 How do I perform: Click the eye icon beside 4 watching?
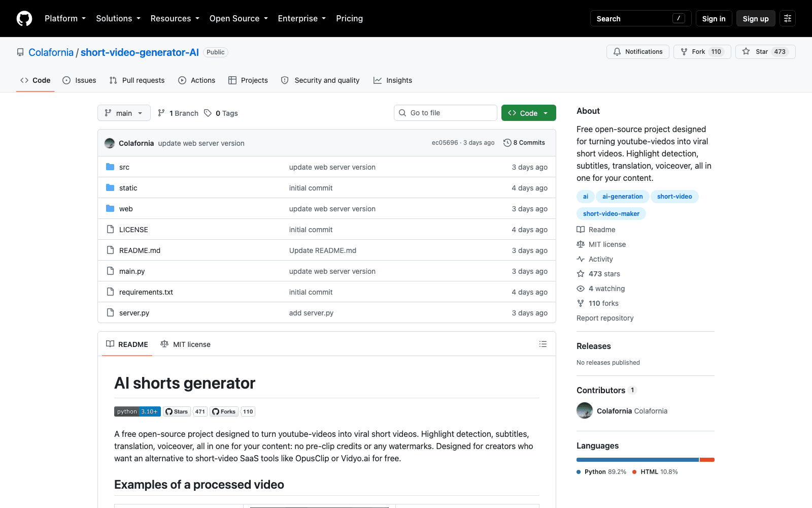tap(581, 289)
